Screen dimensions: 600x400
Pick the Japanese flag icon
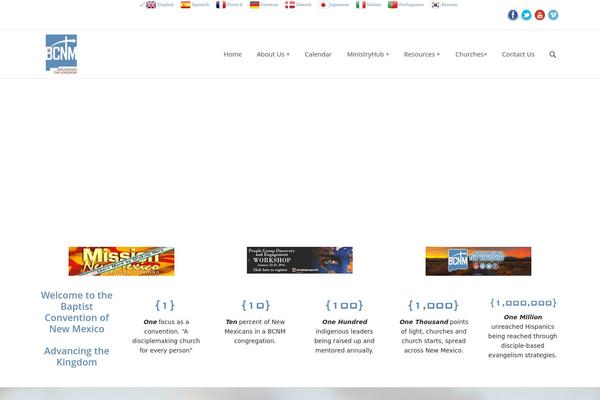(x=323, y=5)
